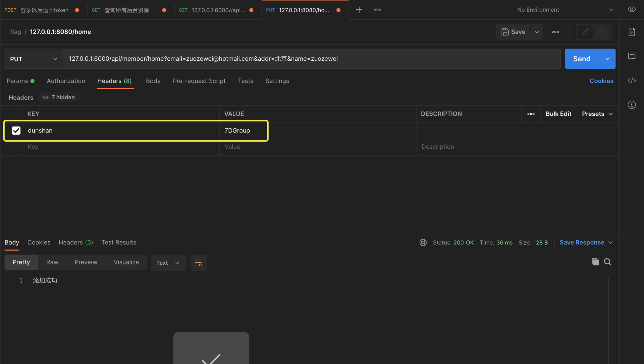Open the Cookies link
This screenshot has height=364, width=644.
click(601, 81)
